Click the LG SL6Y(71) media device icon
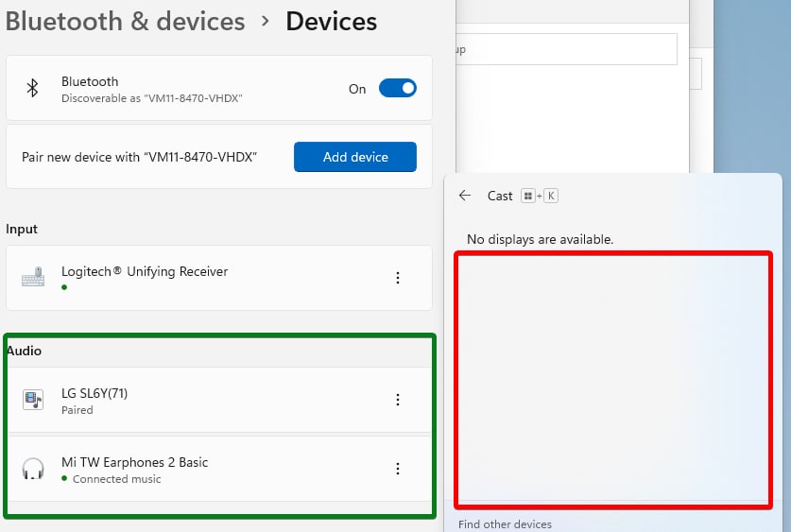This screenshot has height=532, width=791. (33, 400)
